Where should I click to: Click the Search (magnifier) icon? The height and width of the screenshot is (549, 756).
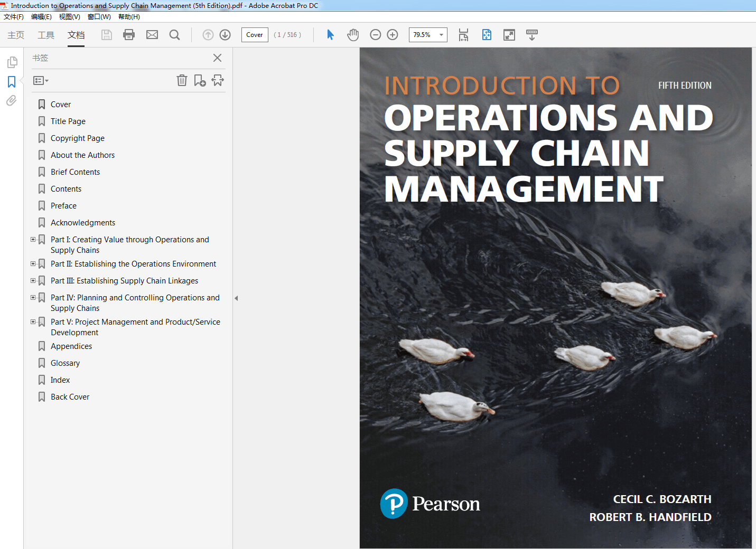(x=174, y=34)
